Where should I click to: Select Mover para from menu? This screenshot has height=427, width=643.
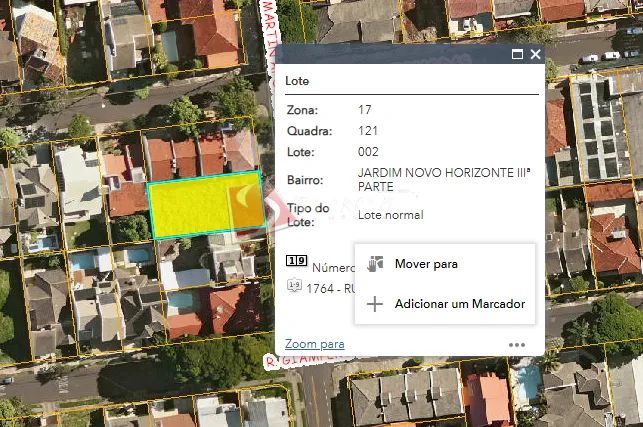(445, 264)
